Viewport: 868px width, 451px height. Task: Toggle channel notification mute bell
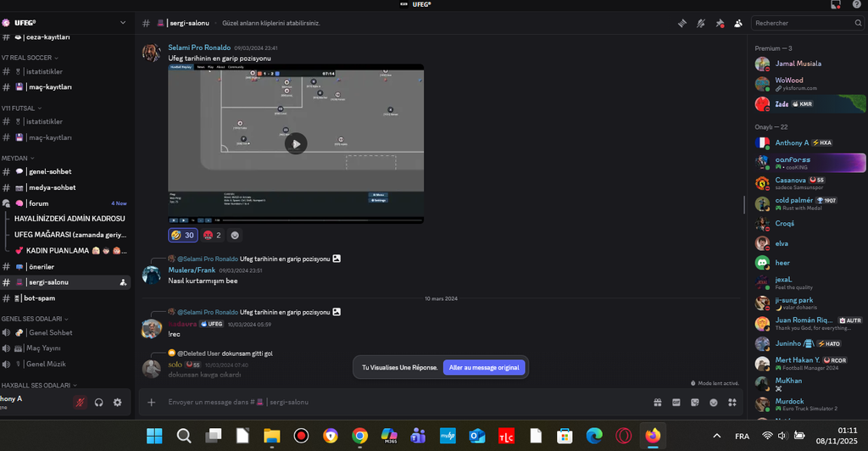pos(701,23)
